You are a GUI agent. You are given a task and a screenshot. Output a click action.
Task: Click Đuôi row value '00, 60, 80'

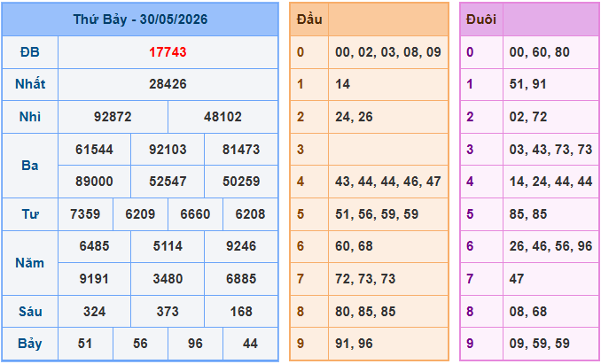tap(540, 52)
